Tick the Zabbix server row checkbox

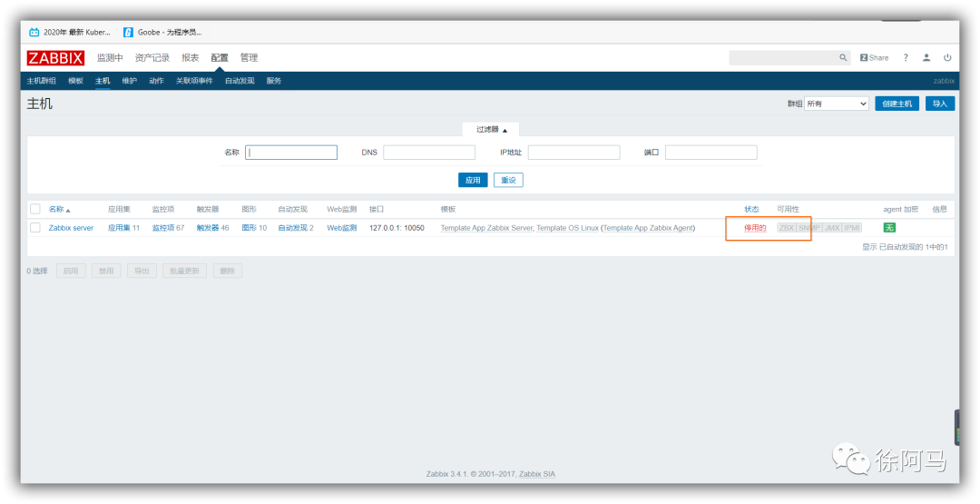pyautogui.click(x=35, y=228)
